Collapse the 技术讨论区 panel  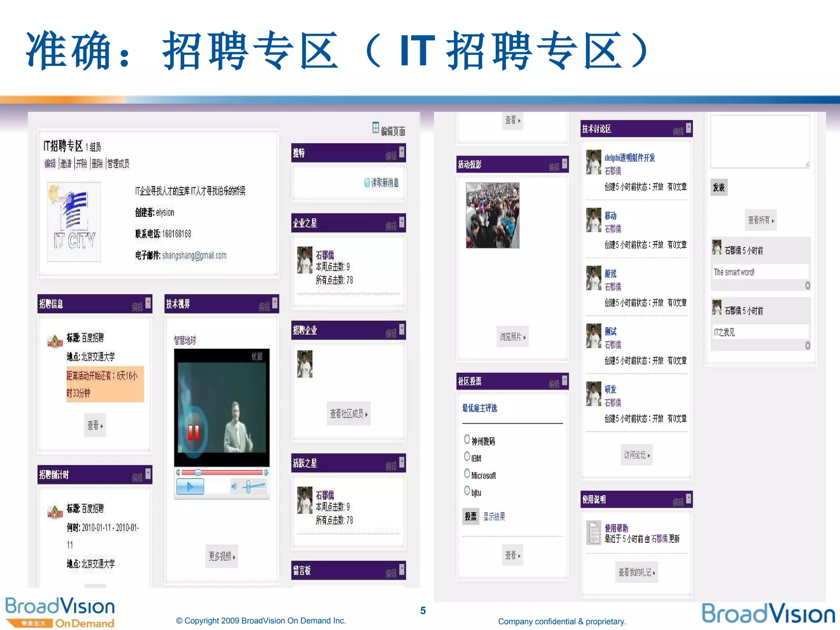(689, 128)
